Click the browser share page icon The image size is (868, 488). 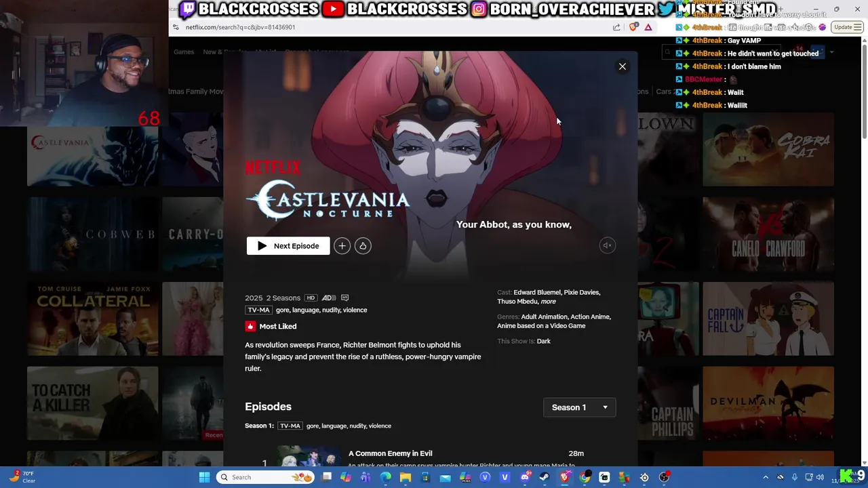point(616,27)
